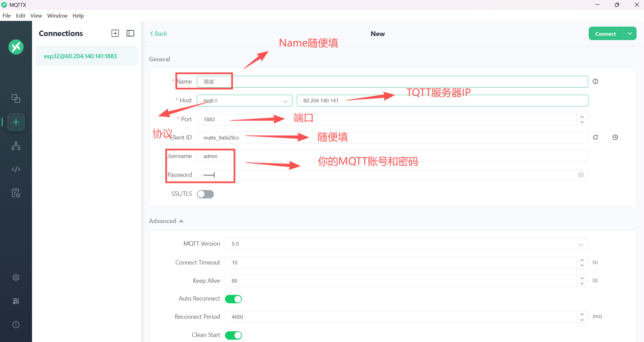
Task: Regenerate Client ID with refresh icon
Action: [x=595, y=137]
